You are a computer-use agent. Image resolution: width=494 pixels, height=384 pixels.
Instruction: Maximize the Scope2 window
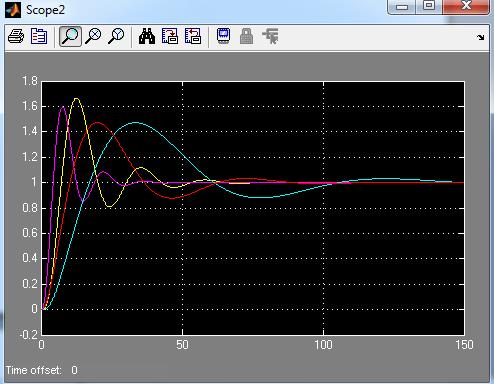coord(429,6)
